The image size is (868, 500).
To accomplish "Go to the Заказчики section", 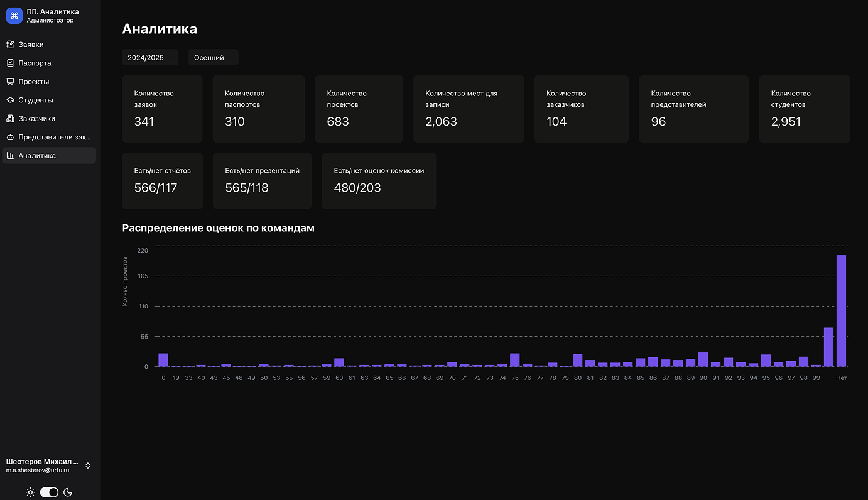I will (36, 119).
